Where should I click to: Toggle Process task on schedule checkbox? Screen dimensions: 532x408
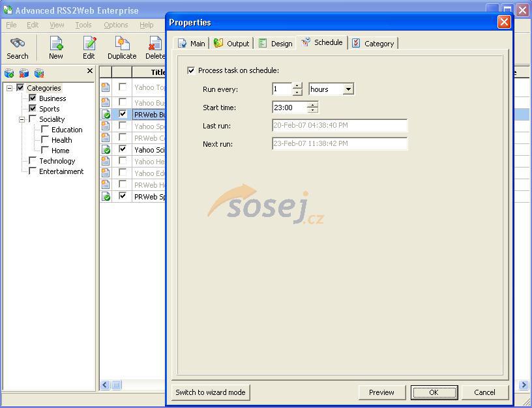click(191, 70)
